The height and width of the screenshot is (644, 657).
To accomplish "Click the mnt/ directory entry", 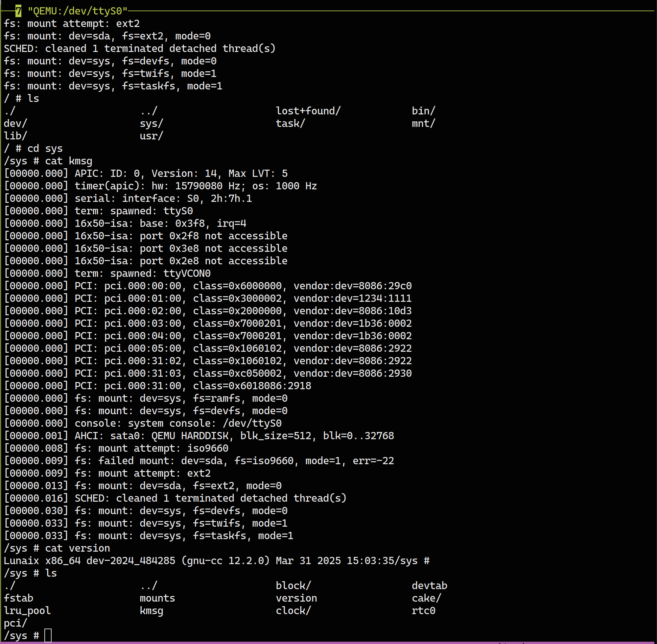I will (x=423, y=124).
